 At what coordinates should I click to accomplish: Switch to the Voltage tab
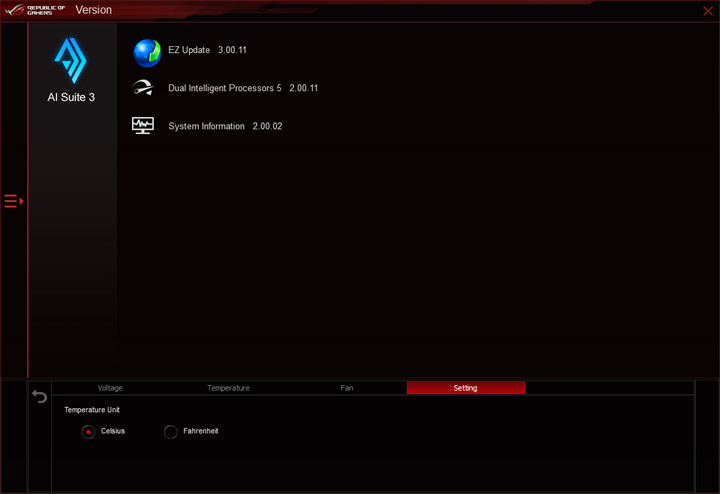pos(110,388)
